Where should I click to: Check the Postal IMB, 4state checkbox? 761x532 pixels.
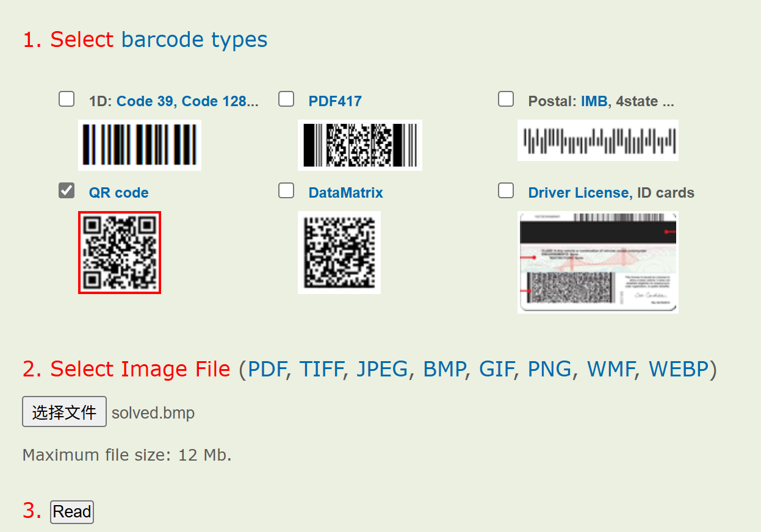[x=506, y=99]
